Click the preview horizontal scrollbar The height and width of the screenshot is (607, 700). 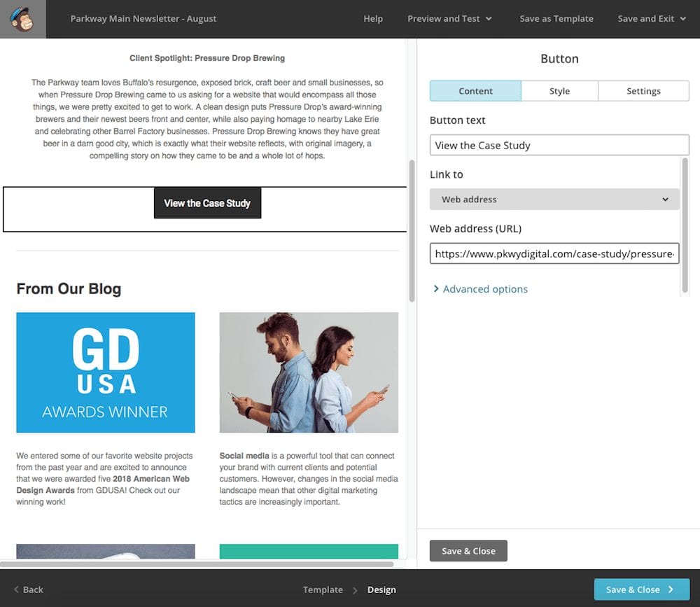click(x=197, y=564)
